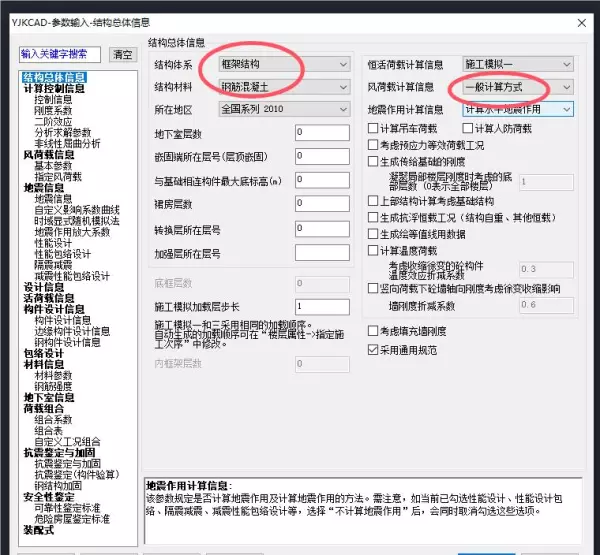
Task: Select 基本参数 tree item
Action: (53, 166)
